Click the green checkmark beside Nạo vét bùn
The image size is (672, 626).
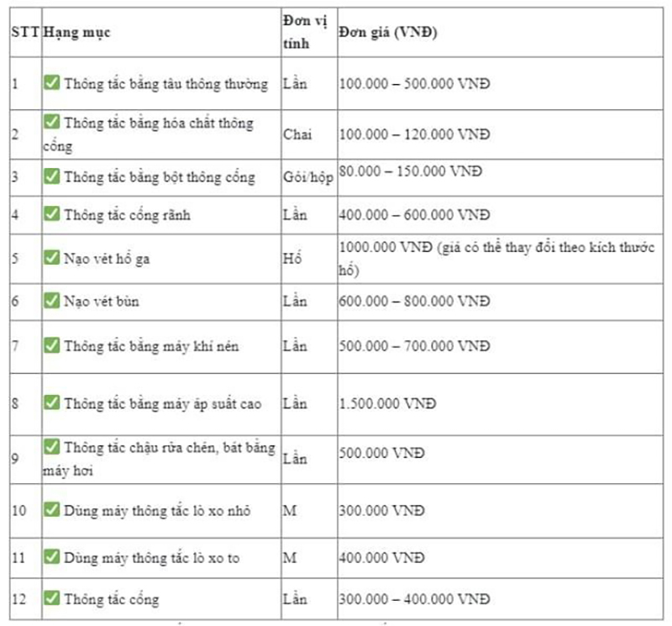pyautogui.click(x=52, y=300)
